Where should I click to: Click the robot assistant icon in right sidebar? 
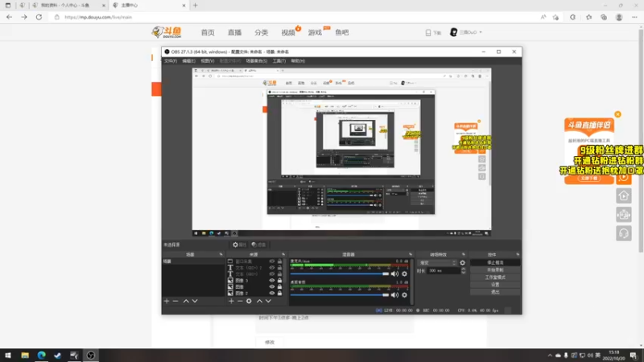click(623, 215)
